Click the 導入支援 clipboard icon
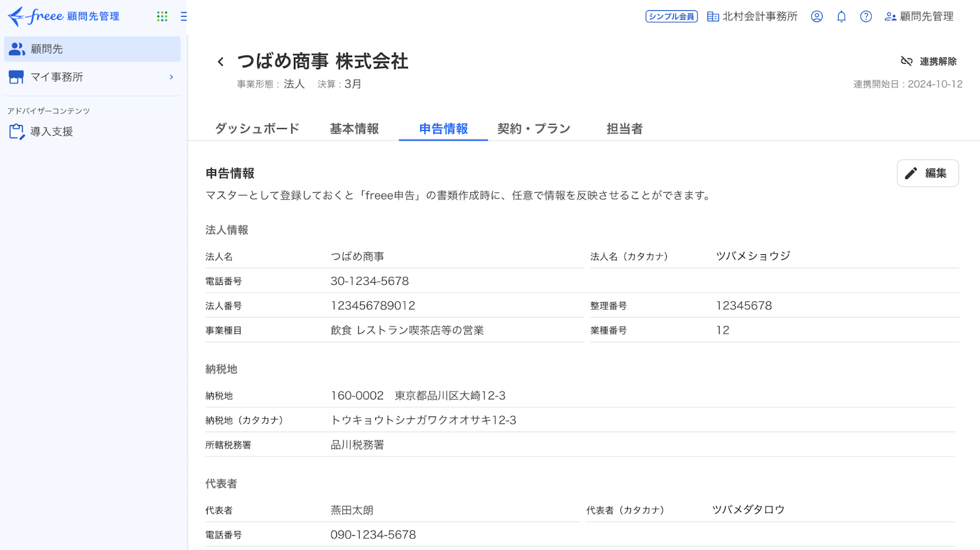This screenshot has height=550, width=980. click(17, 132)
